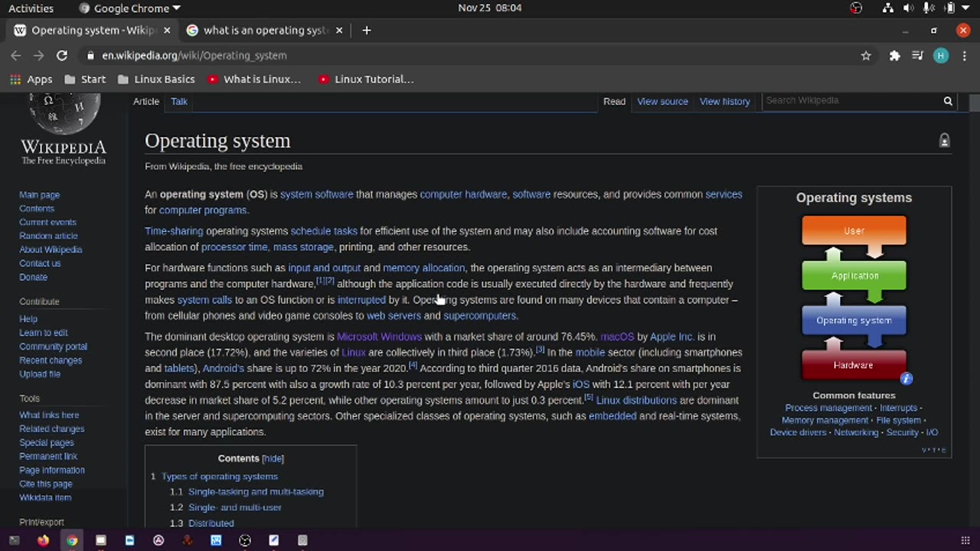The image size is (980, 551).
Task: Launch Firefox from the dock
Action: point(43,540)
